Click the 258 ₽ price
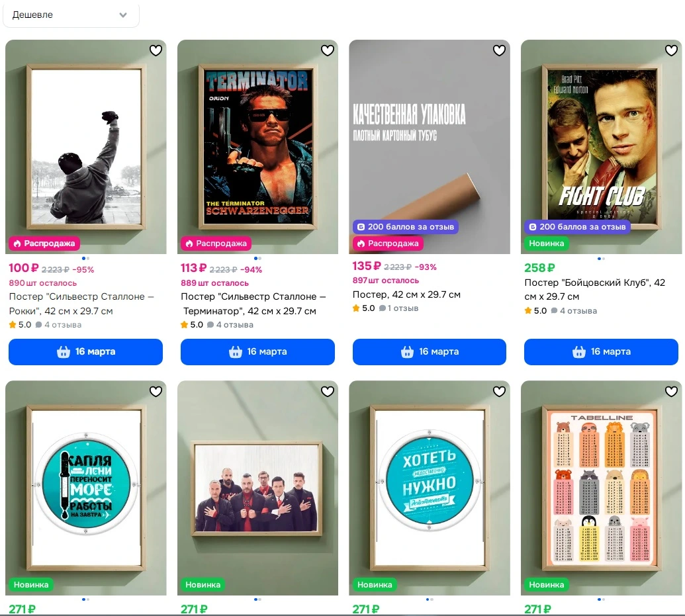Image resolution: width=685 pixels, height=616 pixels. point(539,268)
